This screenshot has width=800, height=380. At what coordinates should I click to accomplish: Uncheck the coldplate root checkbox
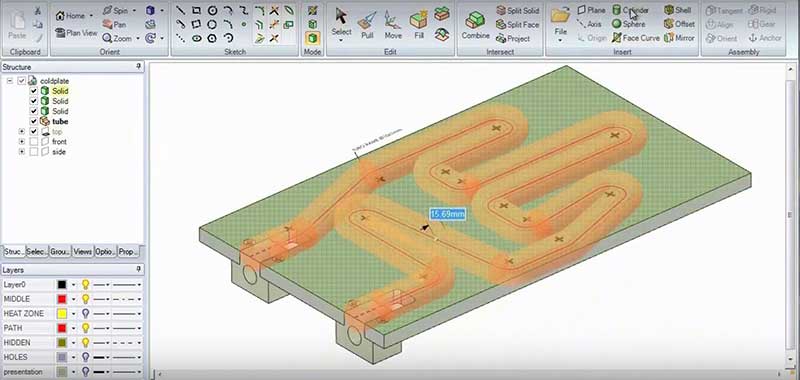point(21,81)
